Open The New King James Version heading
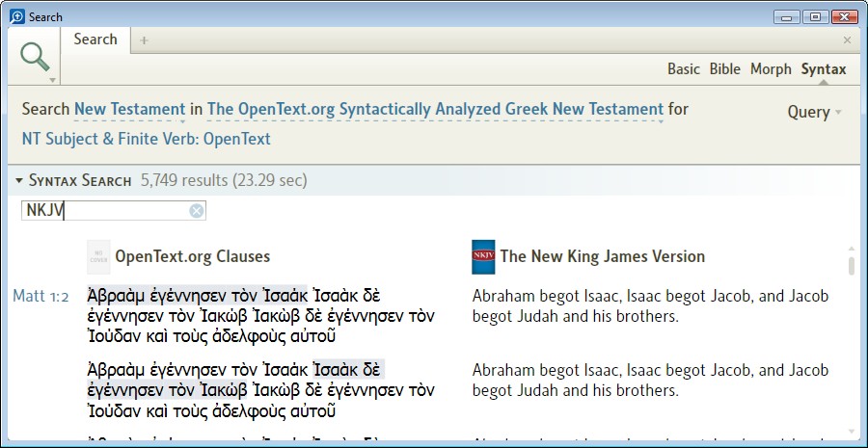Viewport: 868px width, 448px height. pyautogui.click(x=603, y=256)
